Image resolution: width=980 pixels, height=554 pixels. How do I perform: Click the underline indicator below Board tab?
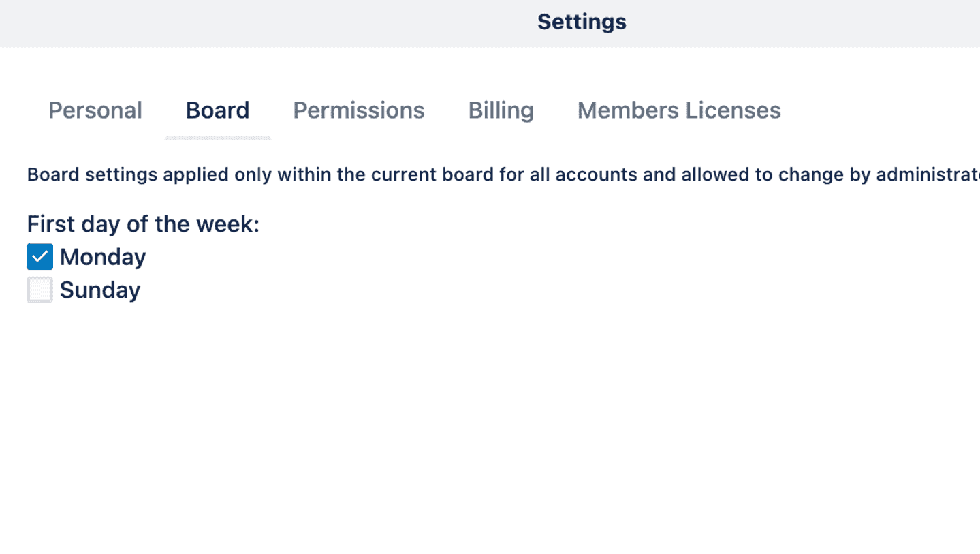pyautogui.click(x=217, y=138)
